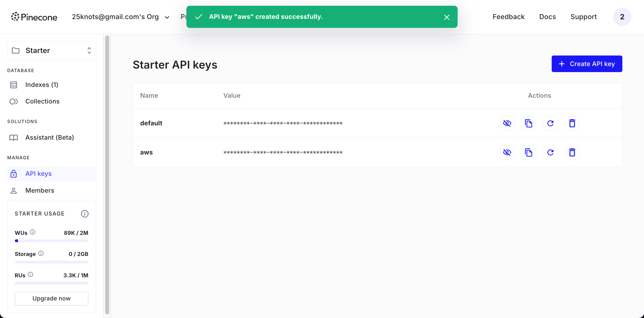
Task: Rotate the aws API key
Action: point(550,152)
